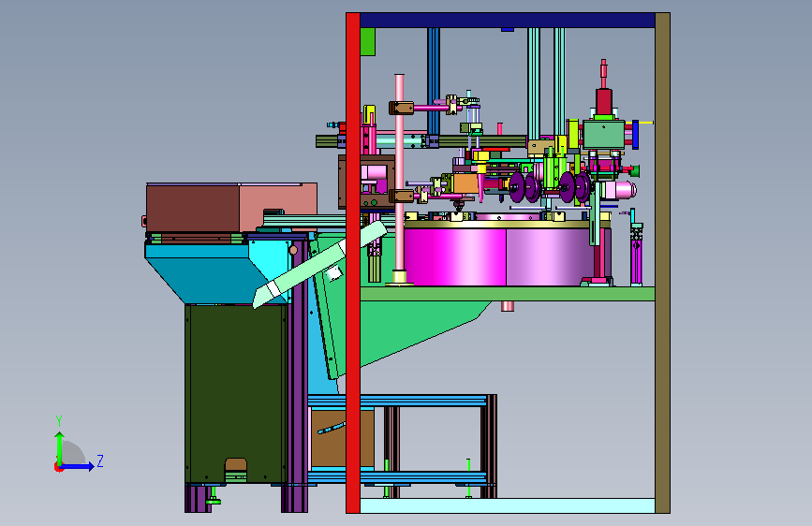Select the purple leg under cabinet
This screenshot has width=812, height=526.
tap(198, 498)
